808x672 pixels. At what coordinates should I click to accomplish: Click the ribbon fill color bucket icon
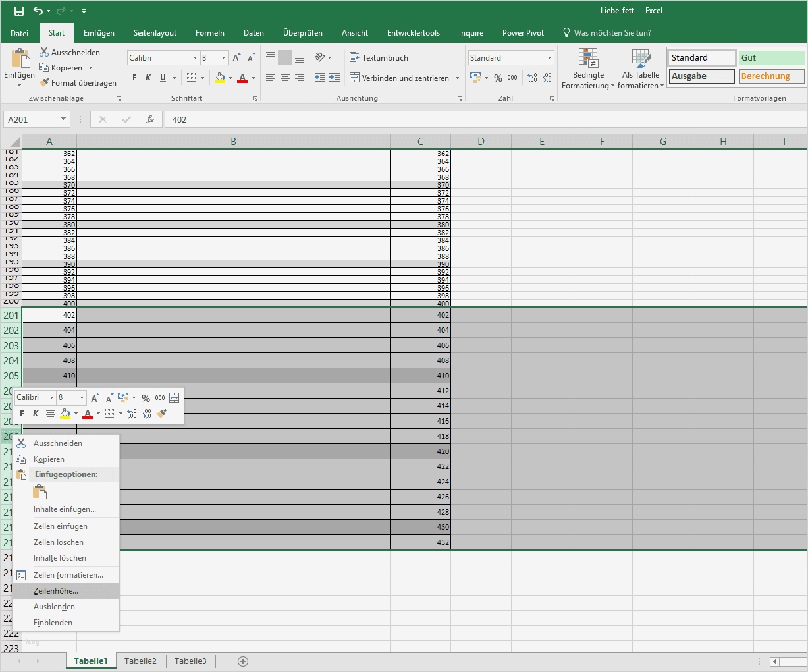pos(220,78)
